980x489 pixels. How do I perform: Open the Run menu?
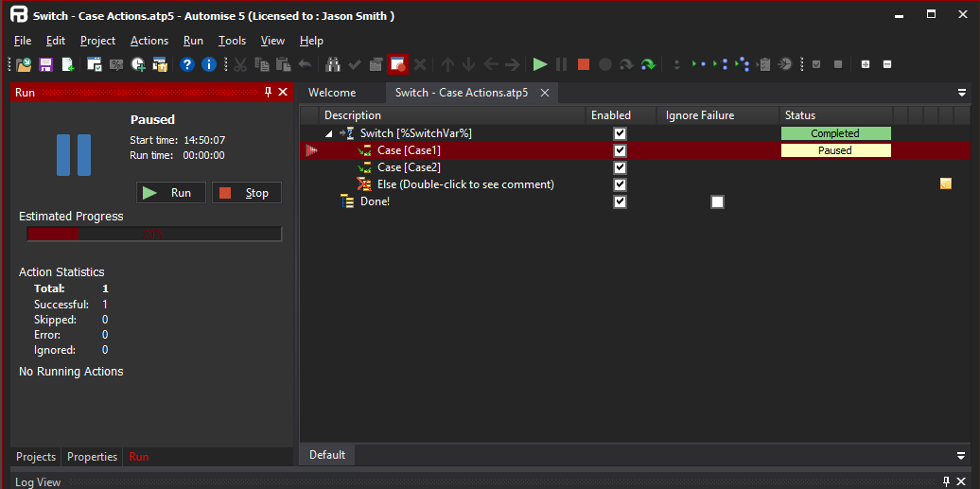[x=193, y=41]
